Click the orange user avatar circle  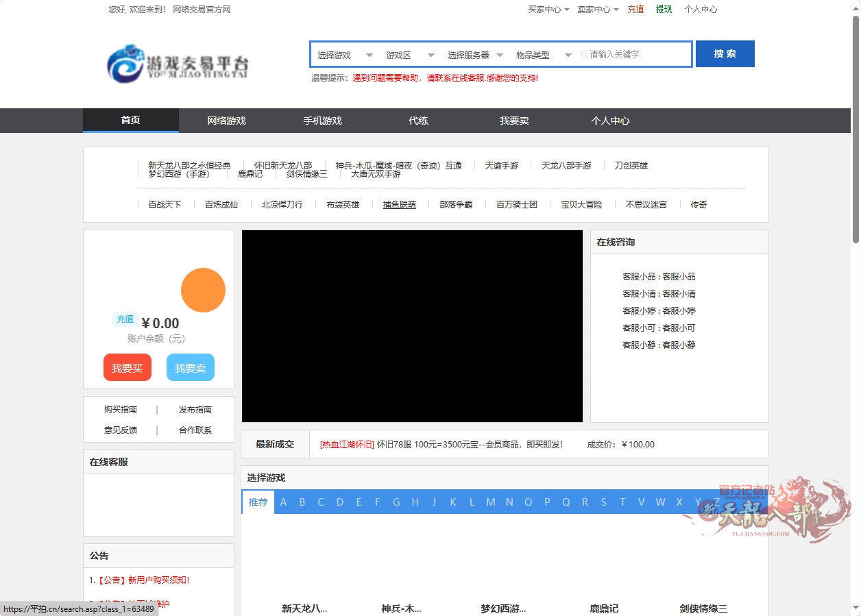coord(203,290)
